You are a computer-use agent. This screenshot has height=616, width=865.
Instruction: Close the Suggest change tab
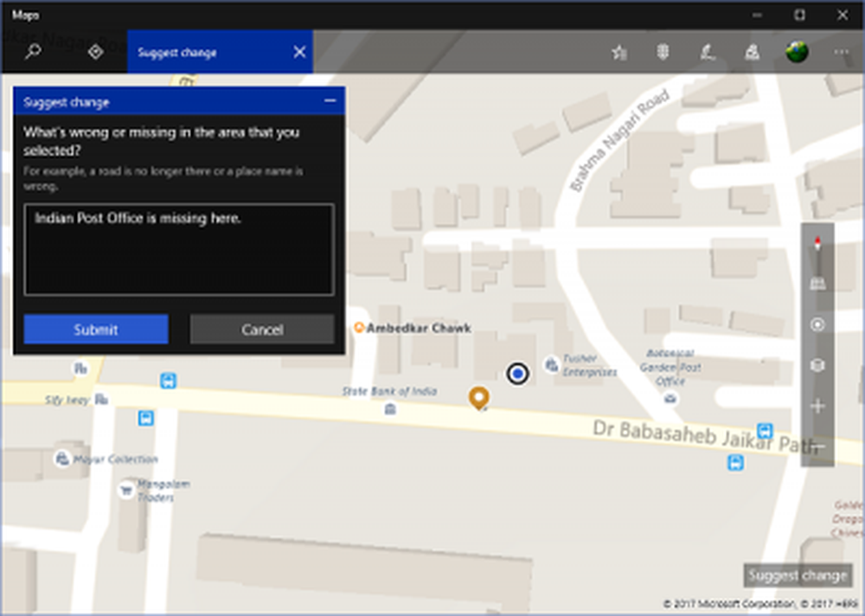pos(299,52)
